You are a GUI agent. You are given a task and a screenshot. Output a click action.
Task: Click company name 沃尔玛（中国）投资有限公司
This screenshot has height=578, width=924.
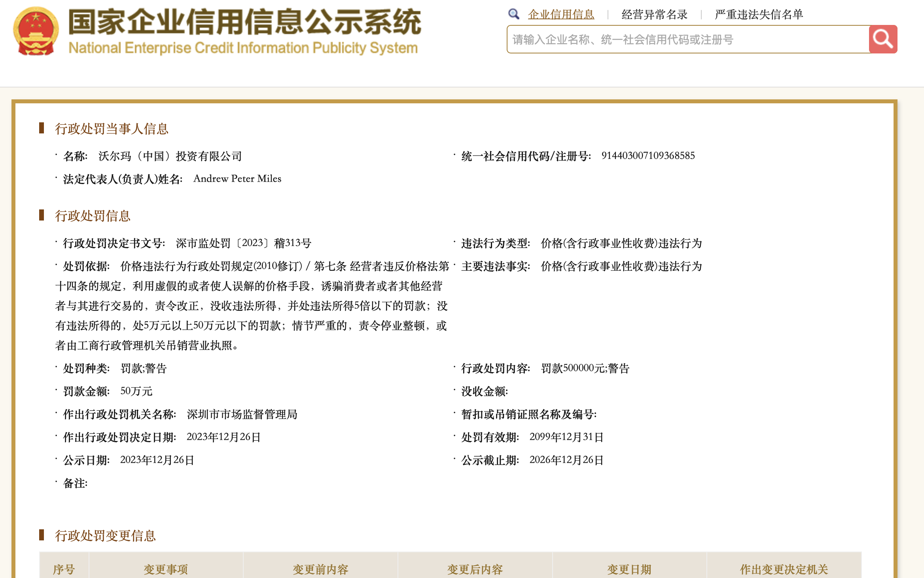pos(170,156)
